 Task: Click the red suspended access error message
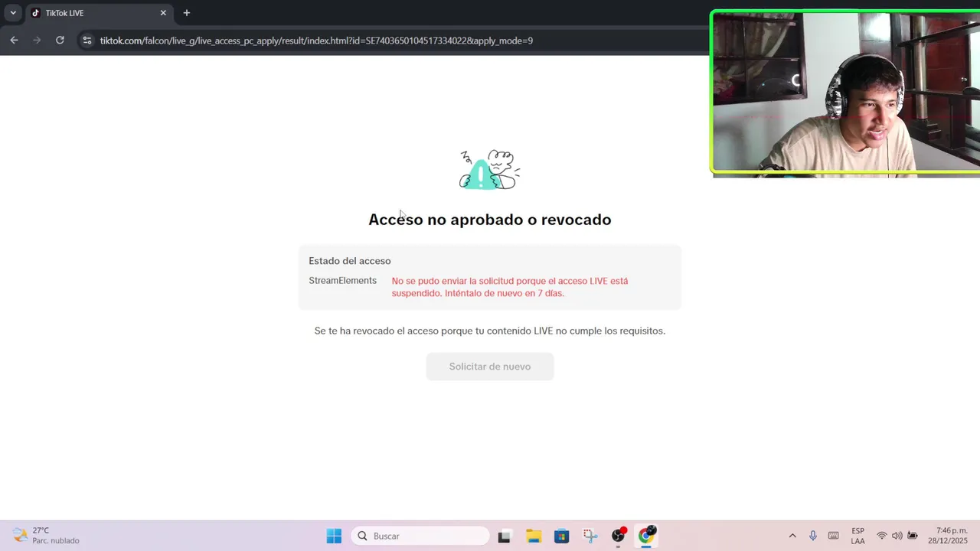point(510,287)
